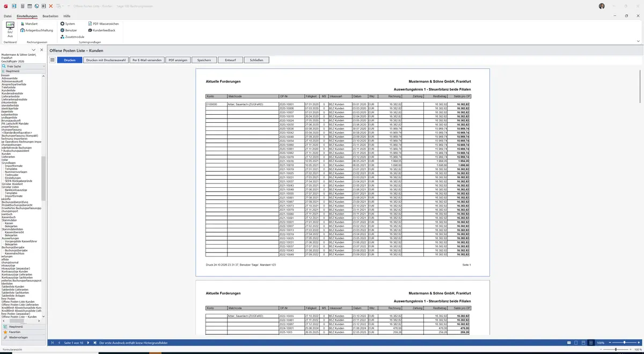Screen dimensions: 644x354
Task: Jump to the last report page
Action: click(95, 343)
